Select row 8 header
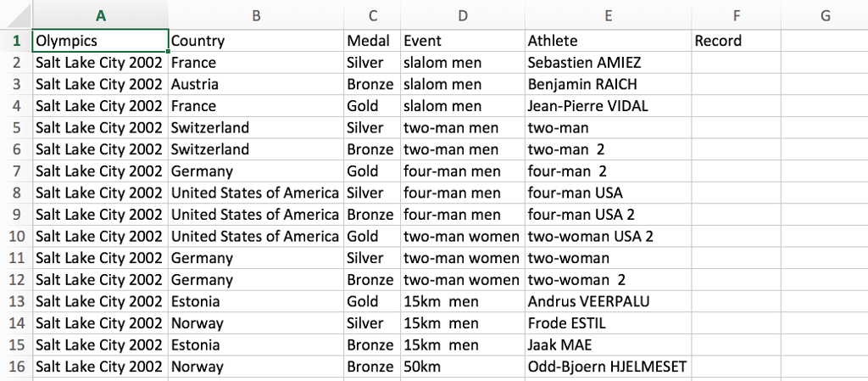 [16, 193]
